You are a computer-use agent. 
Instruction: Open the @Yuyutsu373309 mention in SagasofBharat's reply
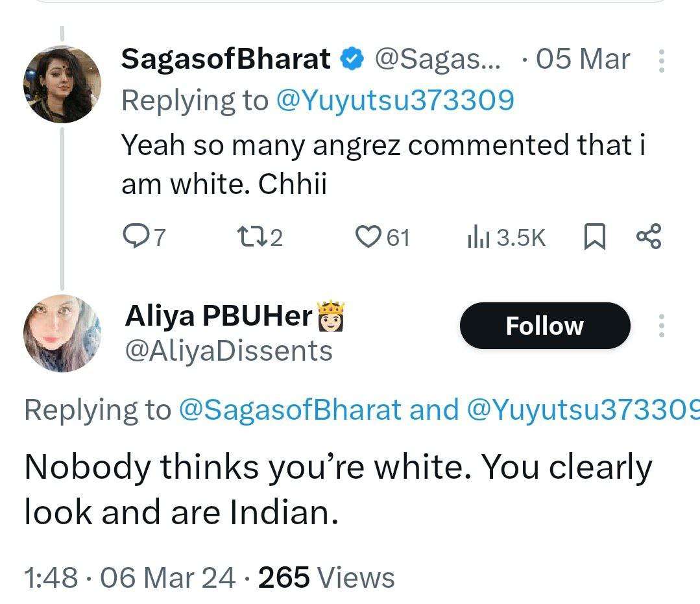395,100
